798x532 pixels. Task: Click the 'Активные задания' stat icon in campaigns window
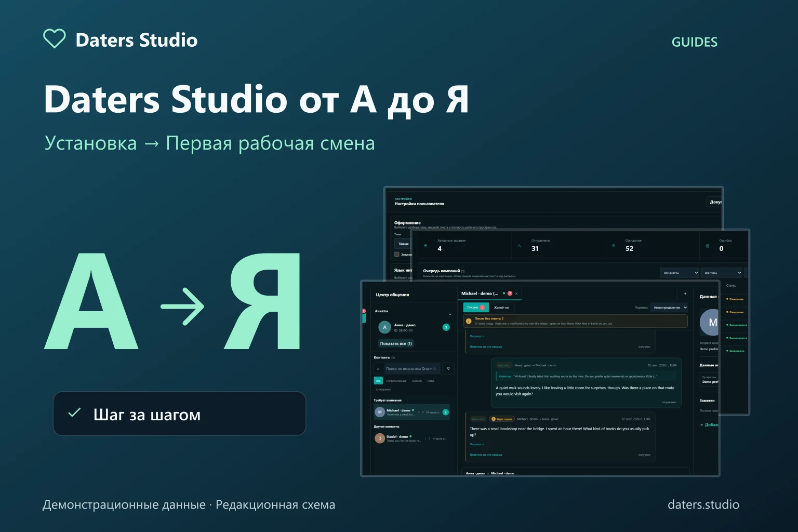pyautogui.click(x=425, y=246)
